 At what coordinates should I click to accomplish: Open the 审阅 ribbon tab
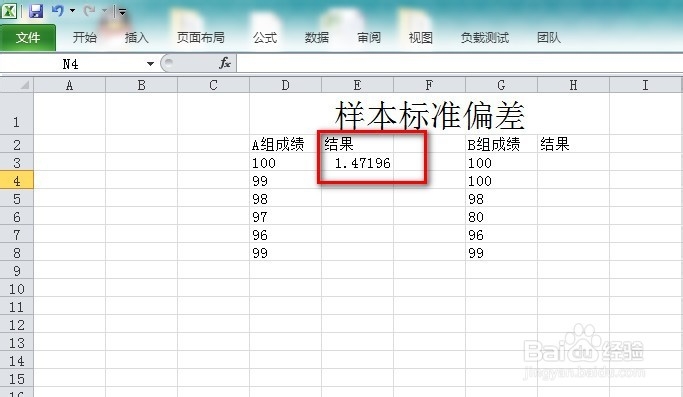(x=369, y=37)
